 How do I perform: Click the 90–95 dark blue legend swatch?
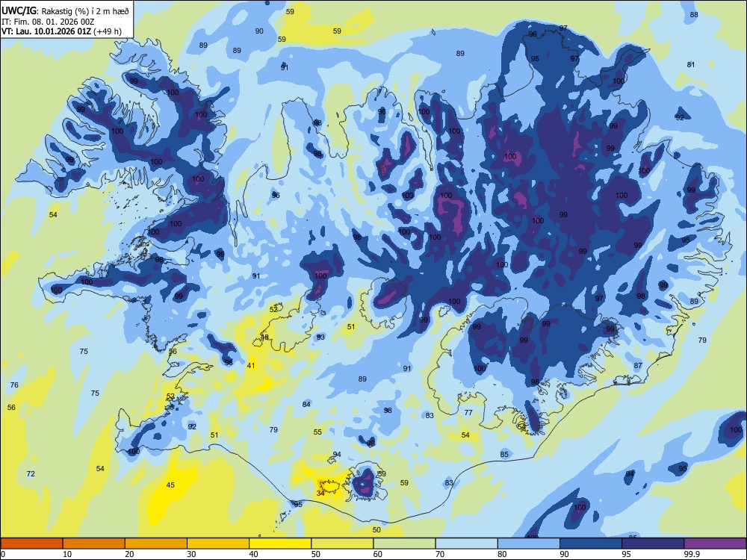pyautogui.click(x=591, y=544)
